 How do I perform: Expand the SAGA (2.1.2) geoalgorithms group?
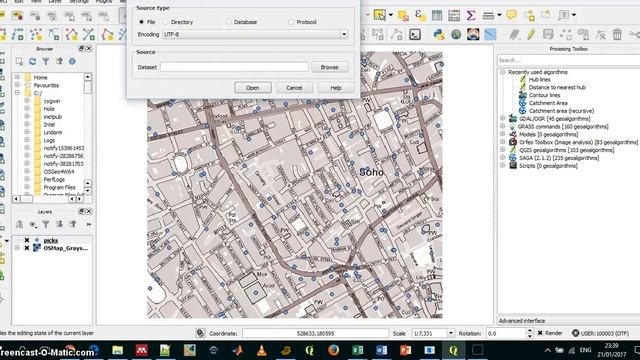point(502,158)
